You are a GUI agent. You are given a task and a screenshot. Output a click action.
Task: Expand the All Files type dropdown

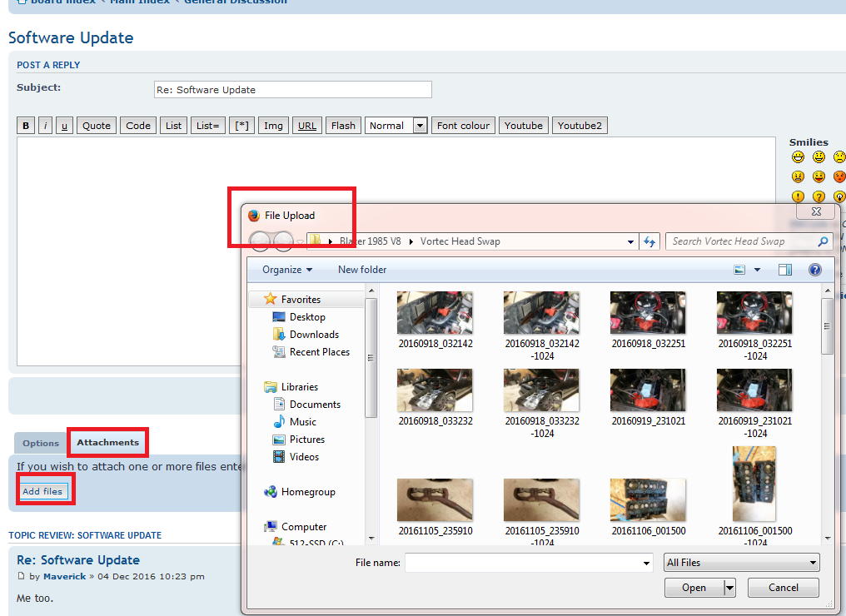(x=742, y=563)
